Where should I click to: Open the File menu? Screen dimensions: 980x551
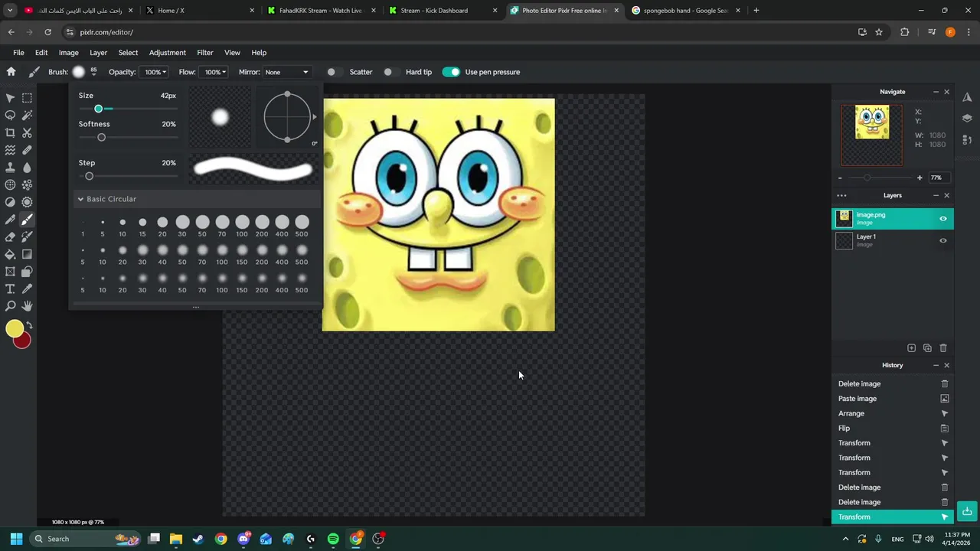coord(18,53)
